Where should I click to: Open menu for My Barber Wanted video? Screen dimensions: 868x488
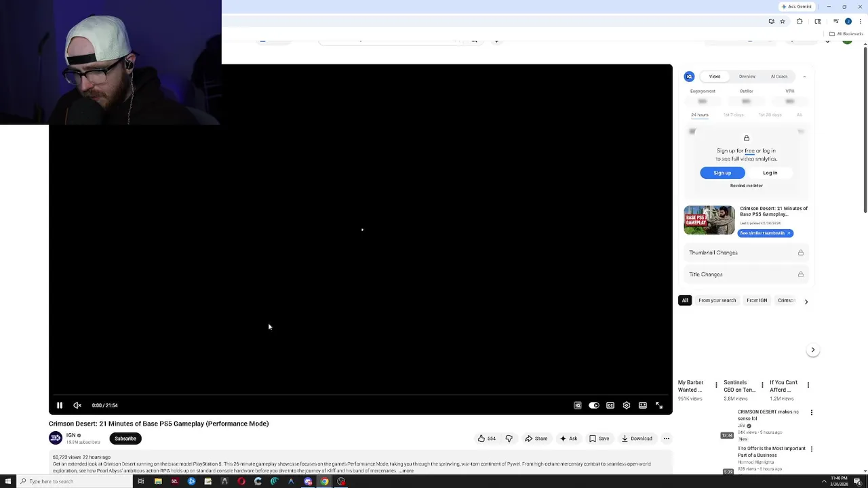[716, 385]
